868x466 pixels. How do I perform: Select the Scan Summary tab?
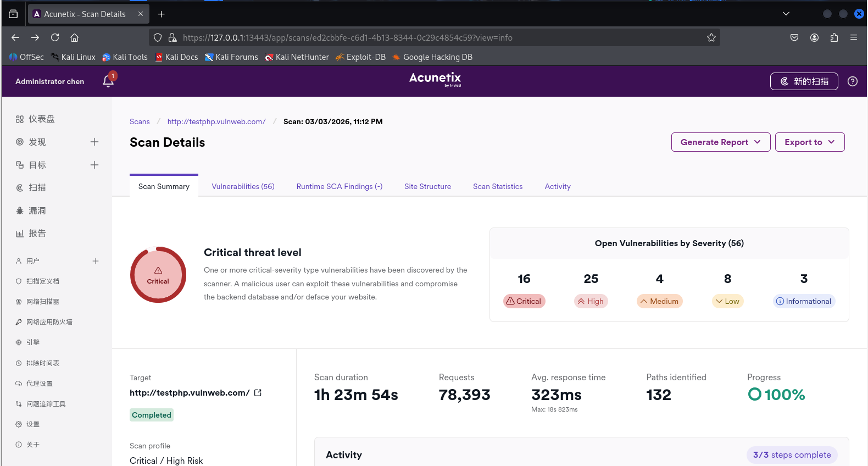click(x=164, y=187)
